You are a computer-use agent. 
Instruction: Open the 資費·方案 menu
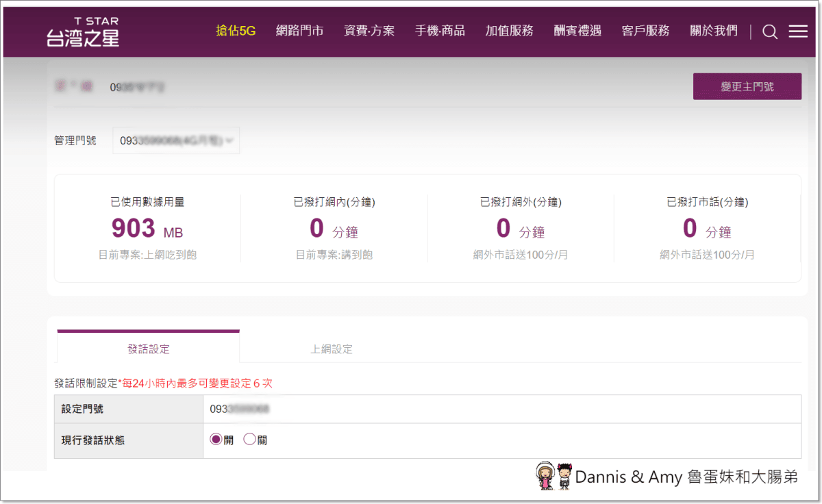[x=369, y=31]
